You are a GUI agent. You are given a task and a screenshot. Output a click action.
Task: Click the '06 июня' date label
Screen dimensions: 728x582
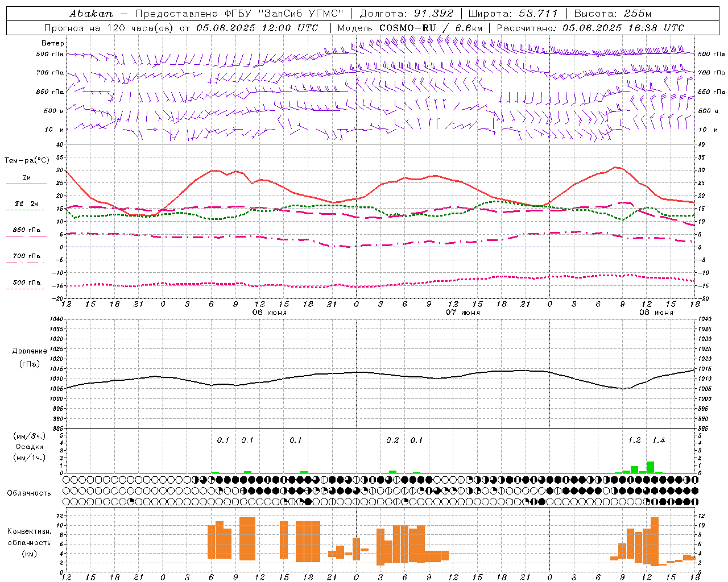(x=270, y=313)
